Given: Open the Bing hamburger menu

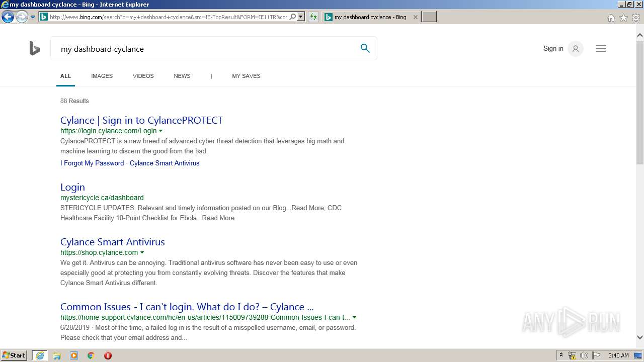Looking at the screenshot, I should tap(601, 48).
